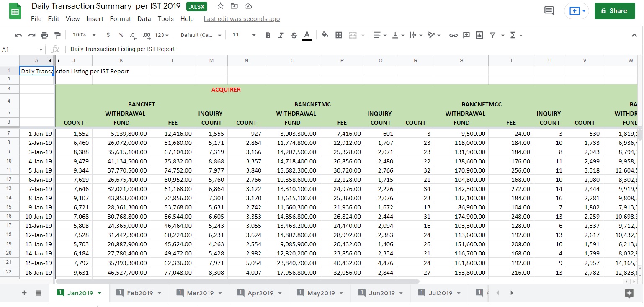Switch to the Apr2019 sheet tab
This screenshot has height=307, width=644.
[259, 293]
